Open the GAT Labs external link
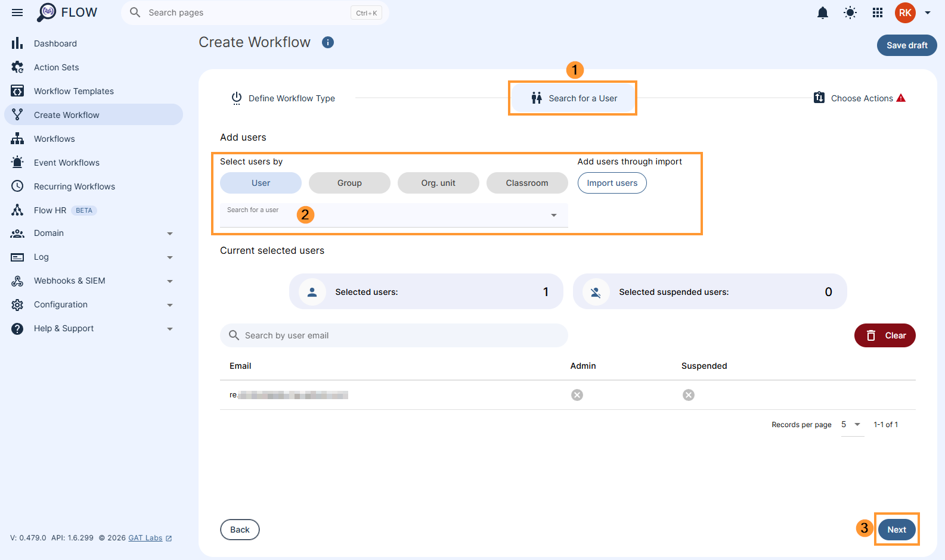Image resolution: width=945 pixels, height=560 pixels. pyautogui.click(x=150, y=538)
